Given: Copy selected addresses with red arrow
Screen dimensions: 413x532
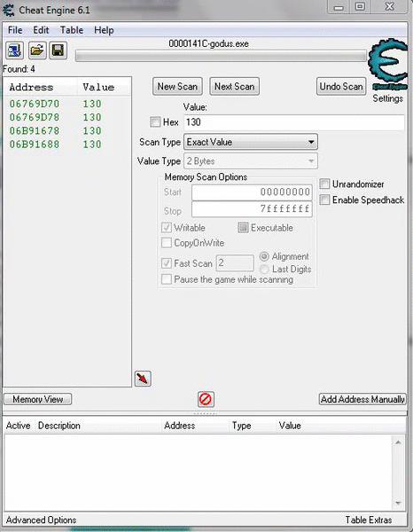Looking at the screenshot, I should pos(143,379).
